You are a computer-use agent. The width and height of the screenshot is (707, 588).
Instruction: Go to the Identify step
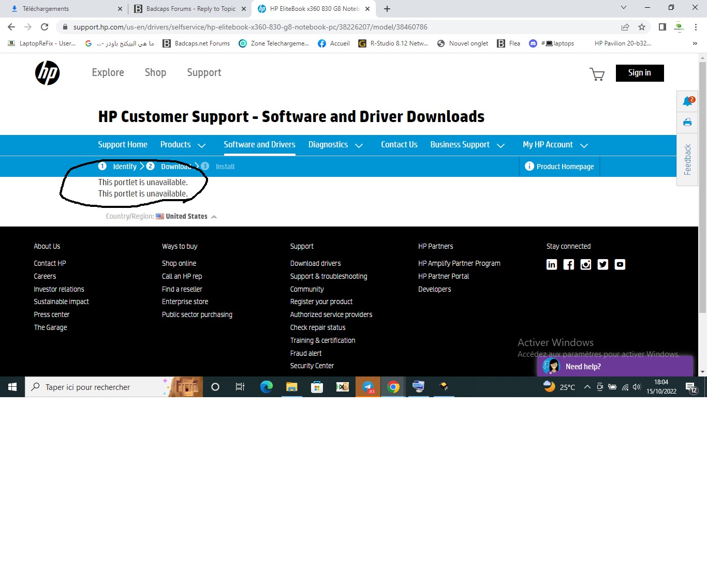pos(118,167)
